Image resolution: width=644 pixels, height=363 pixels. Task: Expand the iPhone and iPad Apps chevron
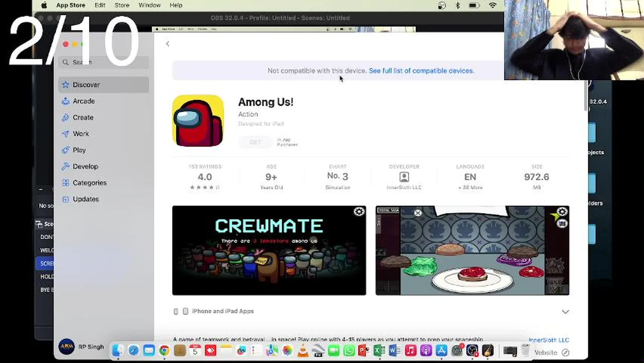565,312
